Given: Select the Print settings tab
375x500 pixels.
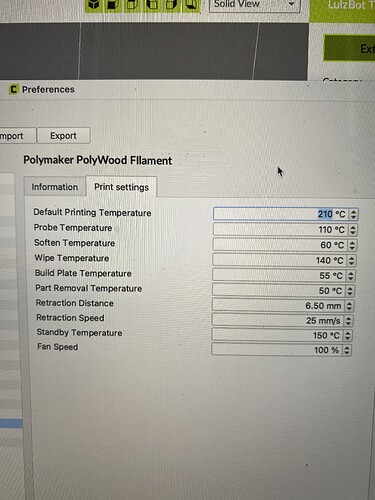Looking at the screenshot, I should pyautogui.click(x=121, y=187).
